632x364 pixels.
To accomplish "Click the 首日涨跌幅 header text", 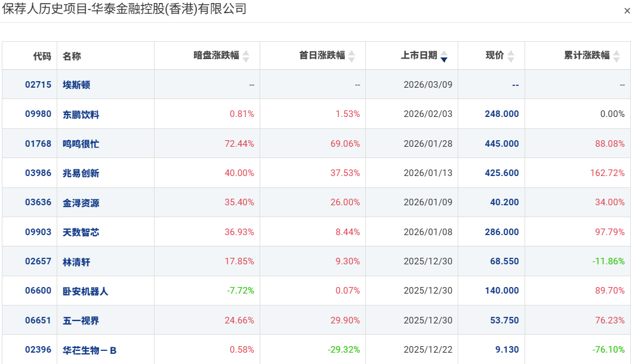I will click(322, 55).
